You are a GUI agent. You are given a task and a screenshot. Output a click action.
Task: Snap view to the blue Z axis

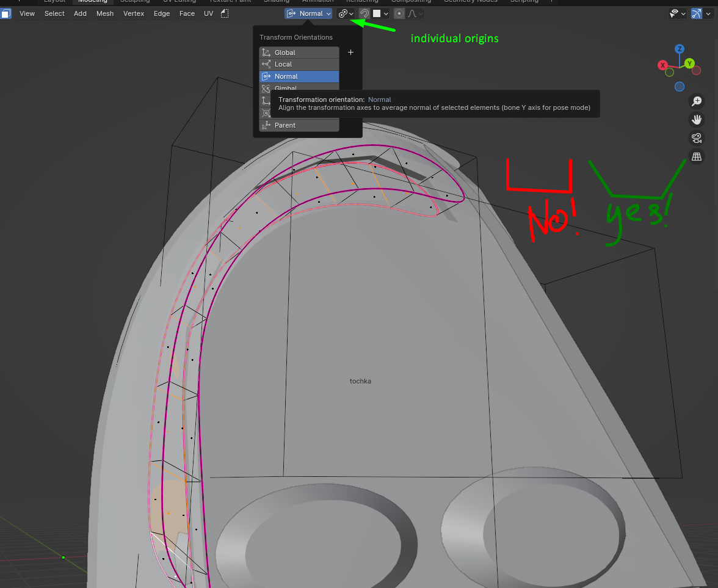680,49
